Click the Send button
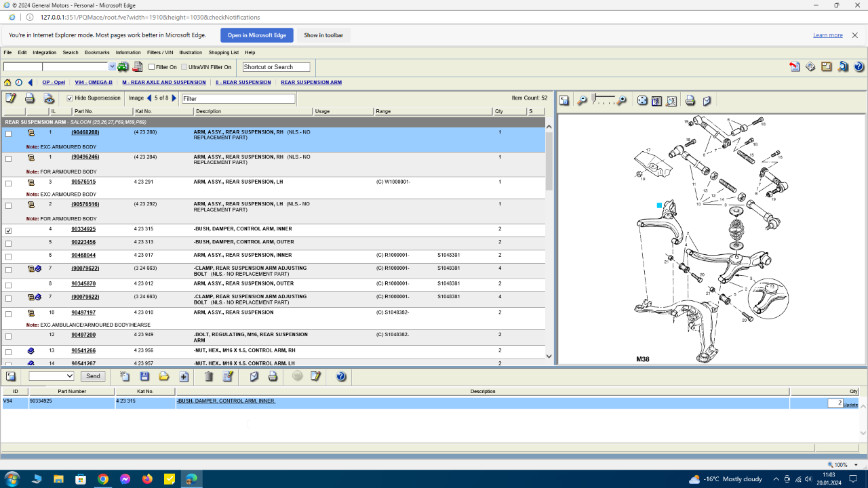The width and height of the screenshot is (868, 488). pyautogui.click(x=93, y=376)
